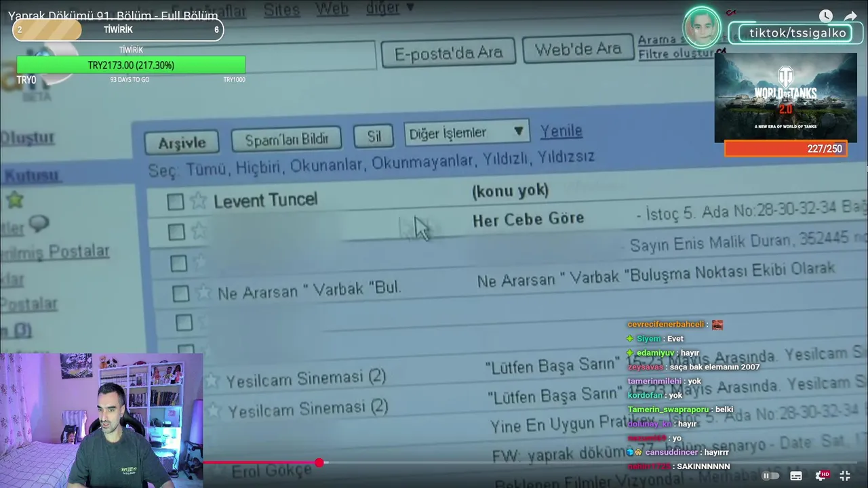868x488 pixels.
Task: Click the sender Erol Gökçe
Action: 271,470
